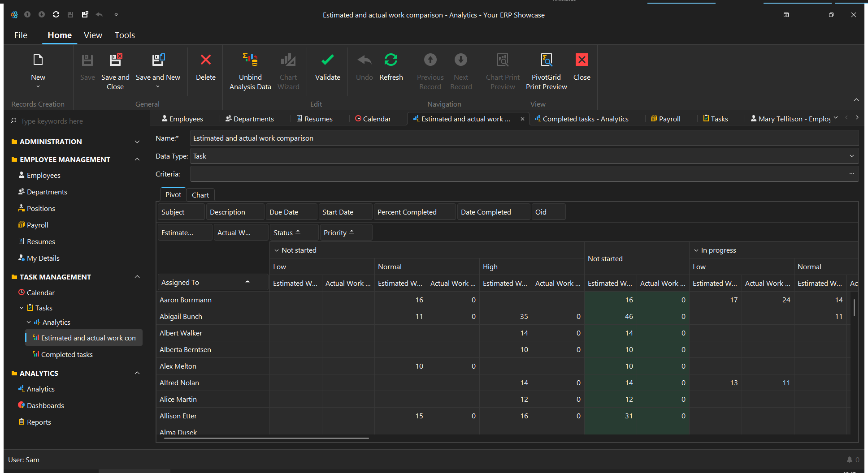868x473 pixels.
Task: Toggle sort order on Status field
Action: (298, 232)
